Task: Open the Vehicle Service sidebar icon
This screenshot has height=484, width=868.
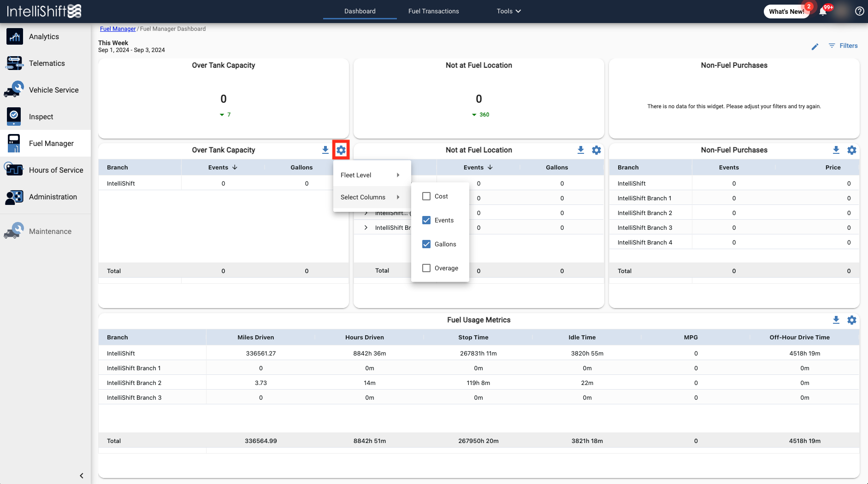Action: click(14, 90)
